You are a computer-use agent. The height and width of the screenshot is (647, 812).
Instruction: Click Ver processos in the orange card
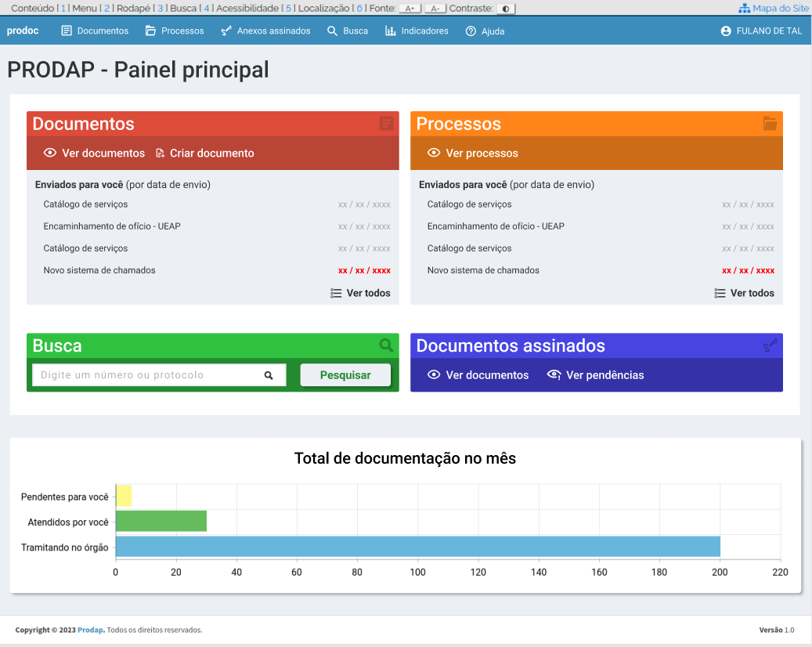coord(473,154)
